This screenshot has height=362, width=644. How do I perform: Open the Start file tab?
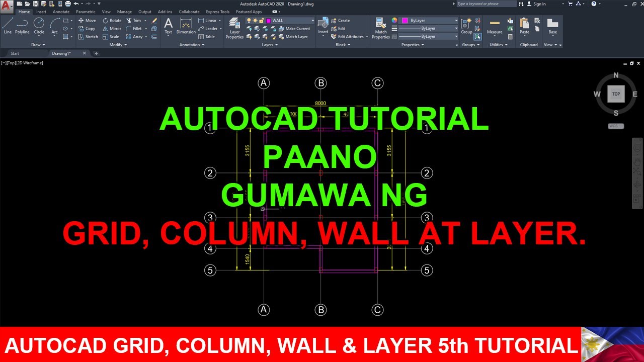(x=15, y=53)
